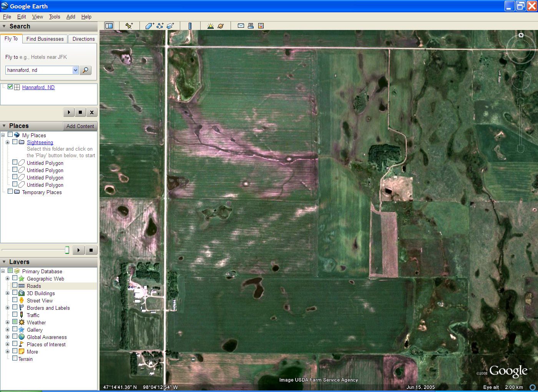Uncheck the Hannaford, ND result checkbox
This screenshot has height=392, width=538.
(x=10, y=87)
